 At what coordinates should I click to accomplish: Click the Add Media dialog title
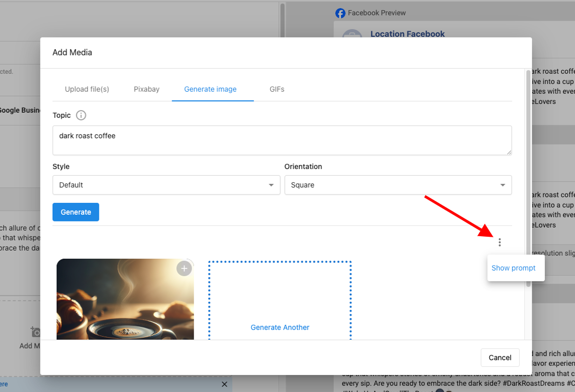[72, 52]
